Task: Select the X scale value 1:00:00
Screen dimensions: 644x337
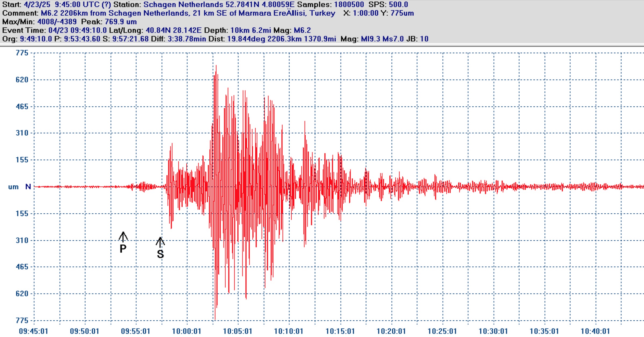Action: pos(366,13)
